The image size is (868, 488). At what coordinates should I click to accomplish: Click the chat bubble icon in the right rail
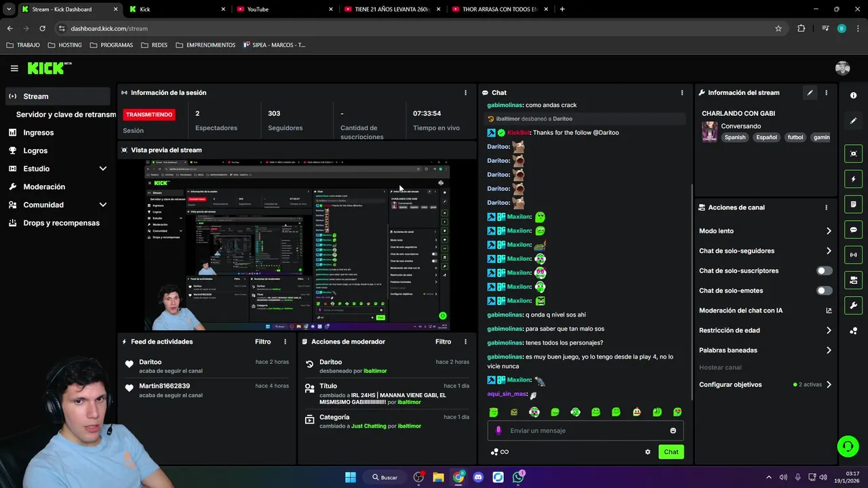[x=853, y=230]
